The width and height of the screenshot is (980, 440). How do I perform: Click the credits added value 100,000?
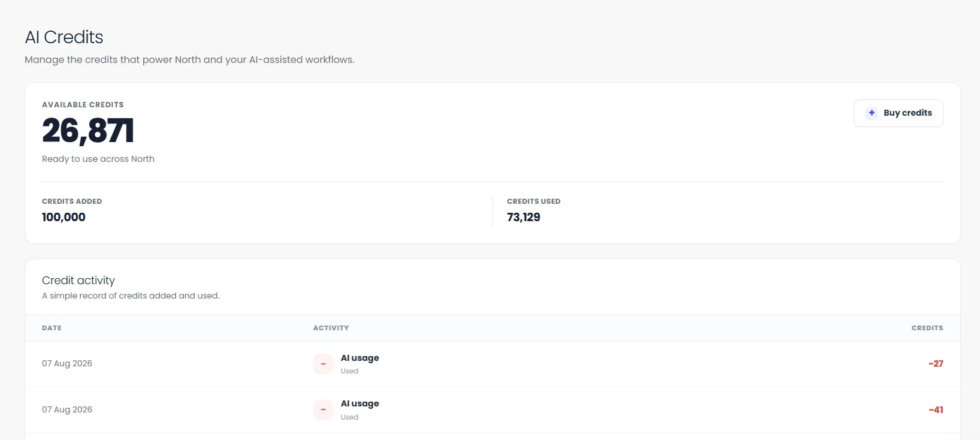coord(63,217)
